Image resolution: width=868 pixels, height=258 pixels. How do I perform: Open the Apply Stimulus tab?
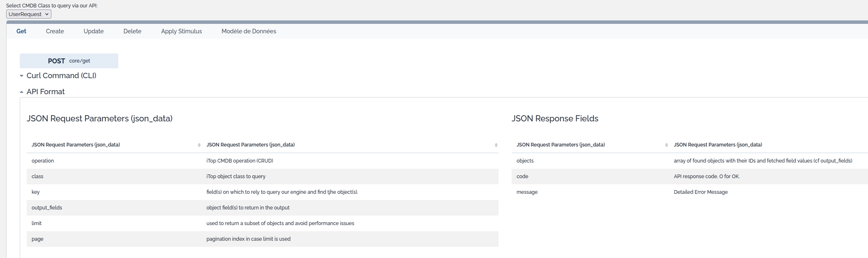(181, 31)
